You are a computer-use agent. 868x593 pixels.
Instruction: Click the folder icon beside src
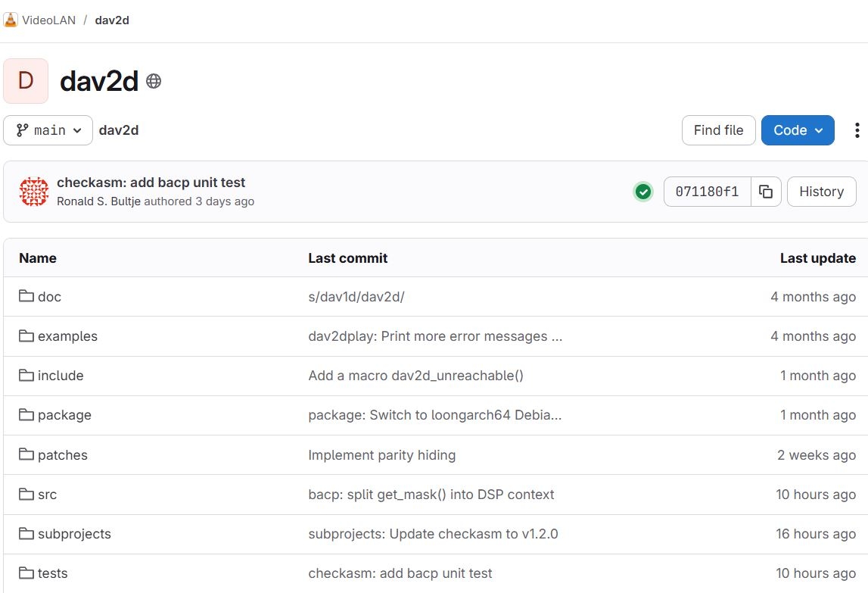point(26,494)
